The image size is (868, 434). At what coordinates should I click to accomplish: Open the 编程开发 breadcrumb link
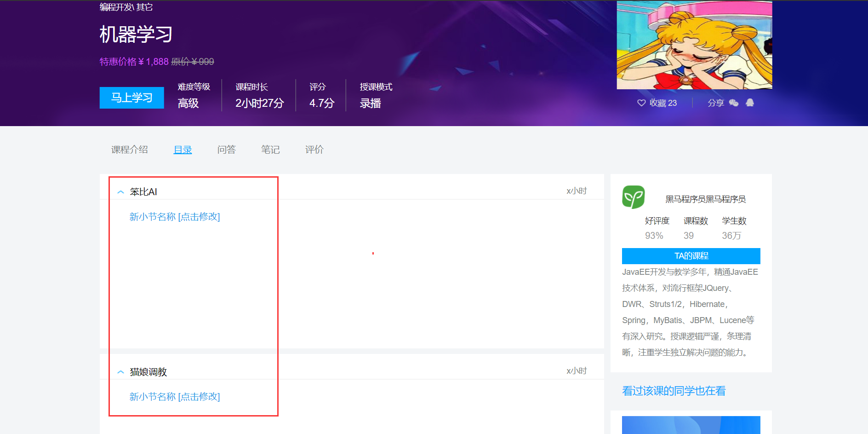click(x=115, y=7)
